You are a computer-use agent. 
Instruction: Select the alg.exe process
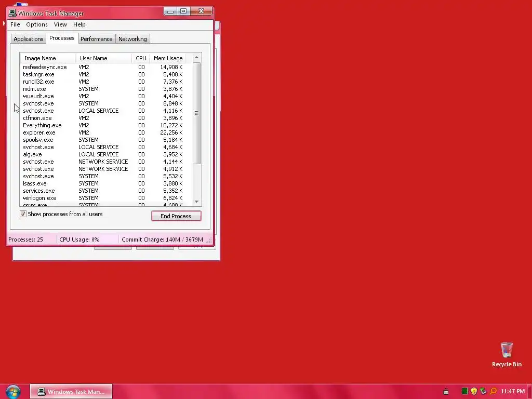pos(103,154)
